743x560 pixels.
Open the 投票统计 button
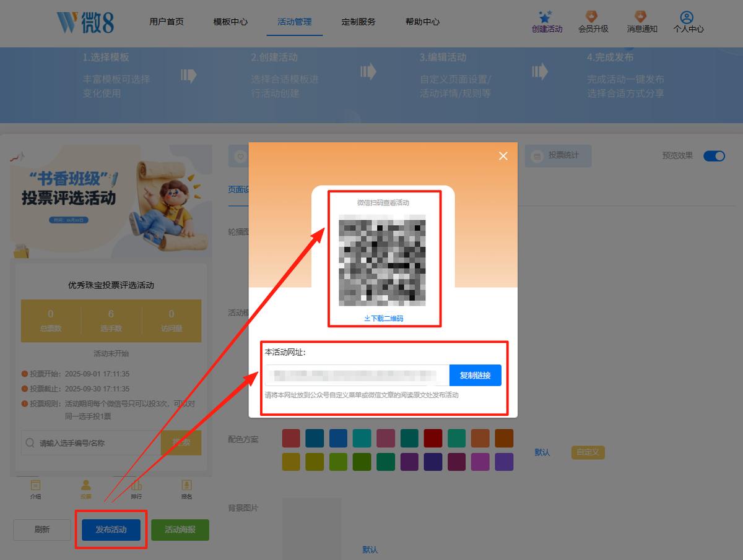(x=558, y=156)
